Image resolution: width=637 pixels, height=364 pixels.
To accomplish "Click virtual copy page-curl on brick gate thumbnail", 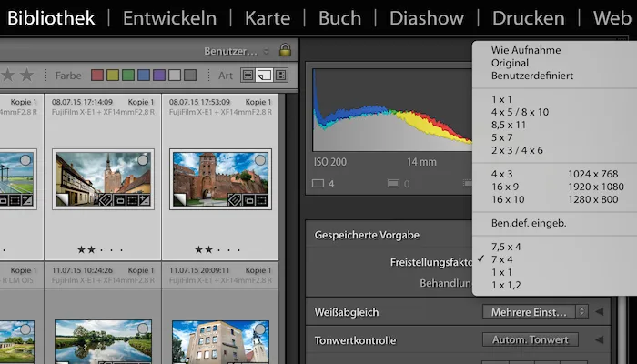I will [x=178, y=199].
